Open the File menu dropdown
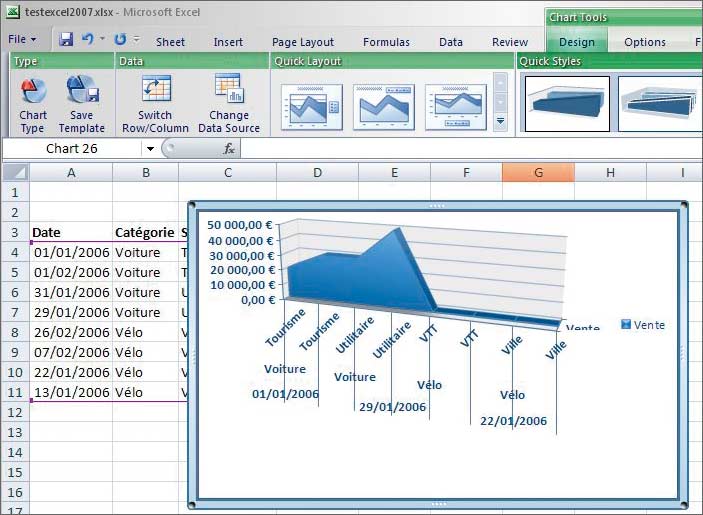Screen dimensions: 703x515 (22, 40)
